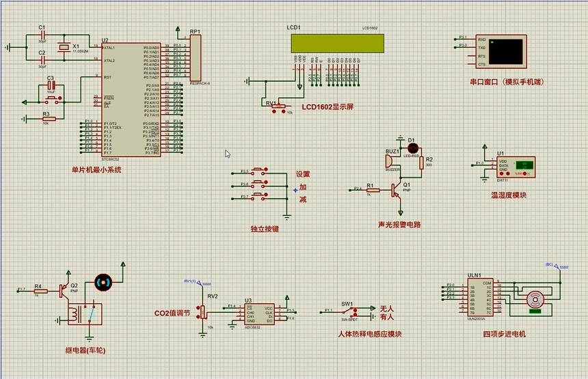Select the DC motor wheel next to Q2
The width and height of the screenshot is (588, 379).
point(103,283)
